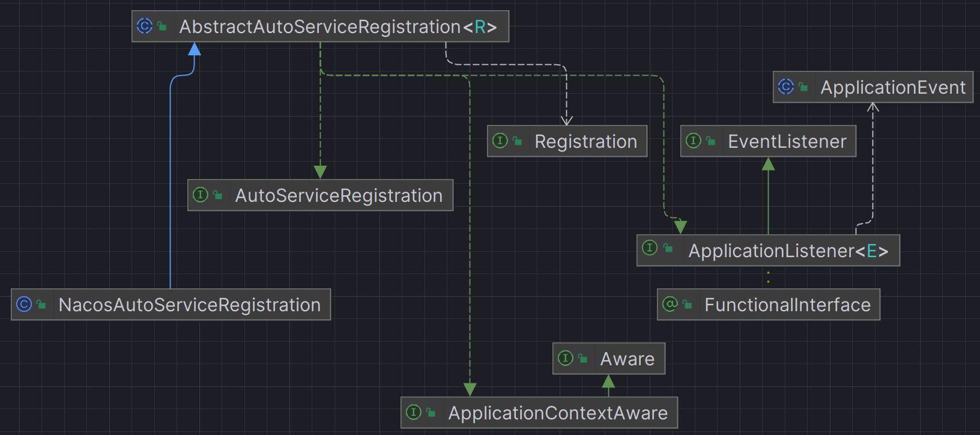Select the Registration interface node
Screen dimensions: 980x435
pyautogui.click(x=567, y=141)
